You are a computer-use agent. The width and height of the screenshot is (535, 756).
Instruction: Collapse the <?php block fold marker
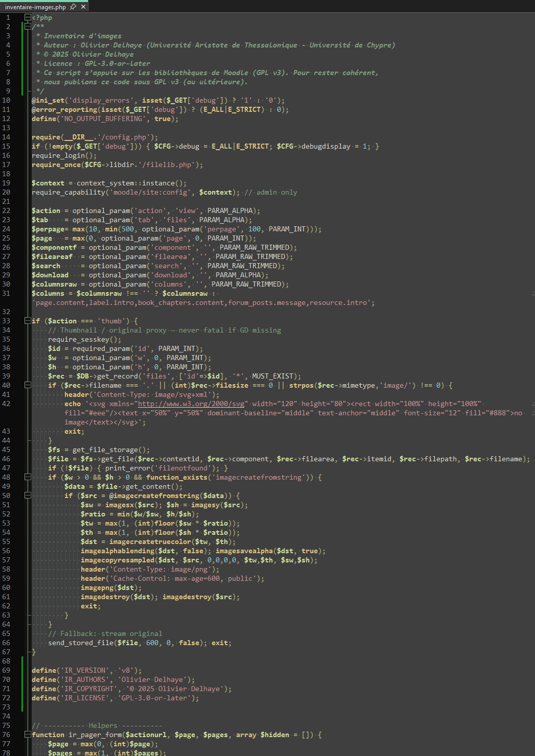pyautogui.click(x=28, y=17)
